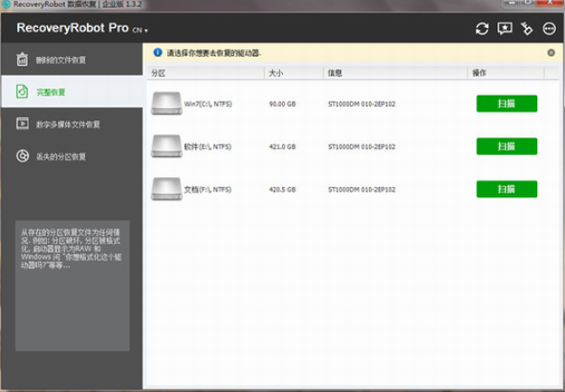The width and height of the screenshot is (565, 392).
Task: Click the 操作 column header
Action: (x=506, y=73)
